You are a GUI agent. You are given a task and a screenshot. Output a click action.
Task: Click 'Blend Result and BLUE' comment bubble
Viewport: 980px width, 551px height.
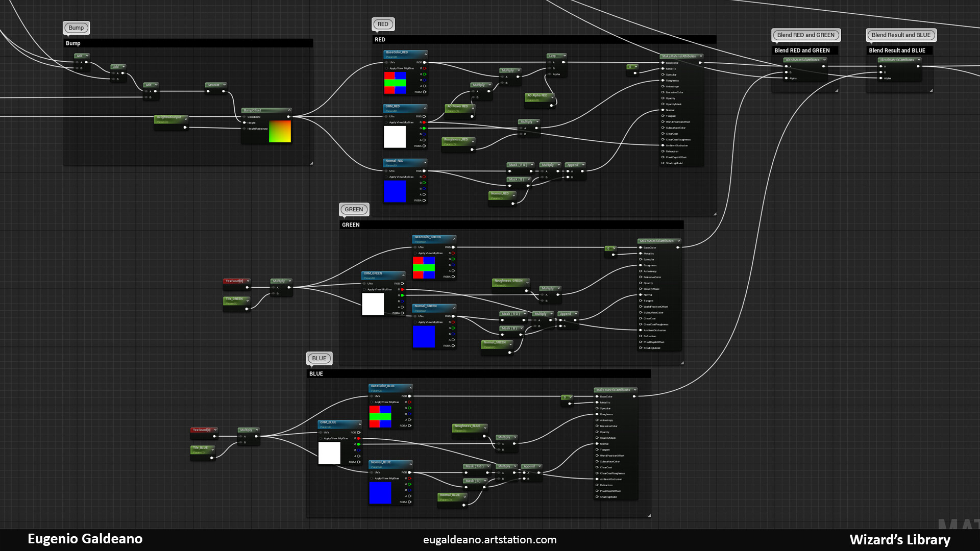coord(901,35)
